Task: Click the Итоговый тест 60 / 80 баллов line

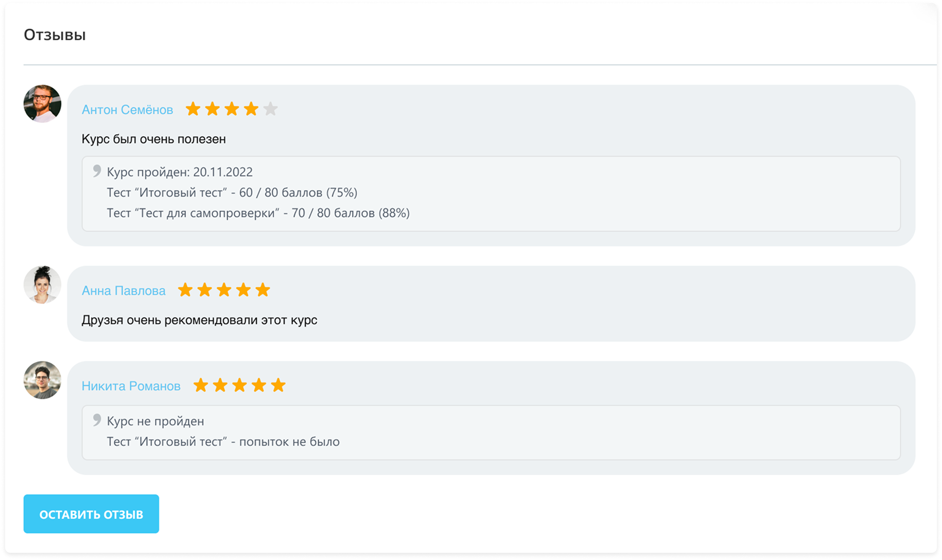Action: tap(232, 192)
